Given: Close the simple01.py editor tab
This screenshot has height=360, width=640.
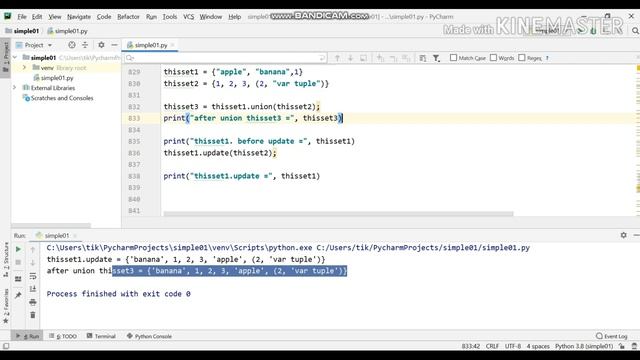Looking at the screenshot, I should 173,45.
